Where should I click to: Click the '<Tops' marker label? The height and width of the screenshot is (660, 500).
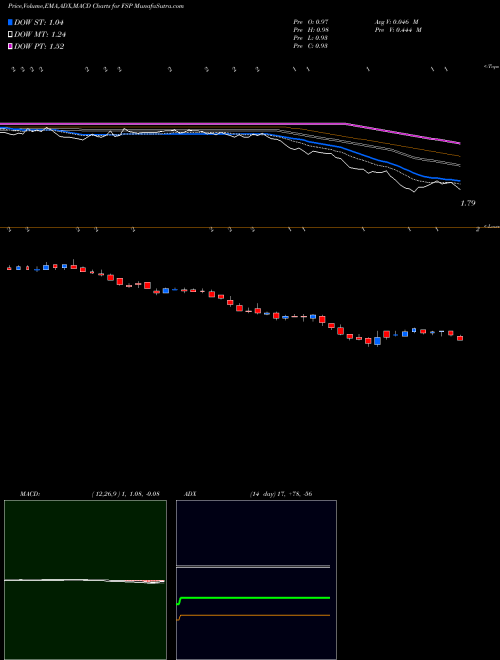click(x=491, y=67)
